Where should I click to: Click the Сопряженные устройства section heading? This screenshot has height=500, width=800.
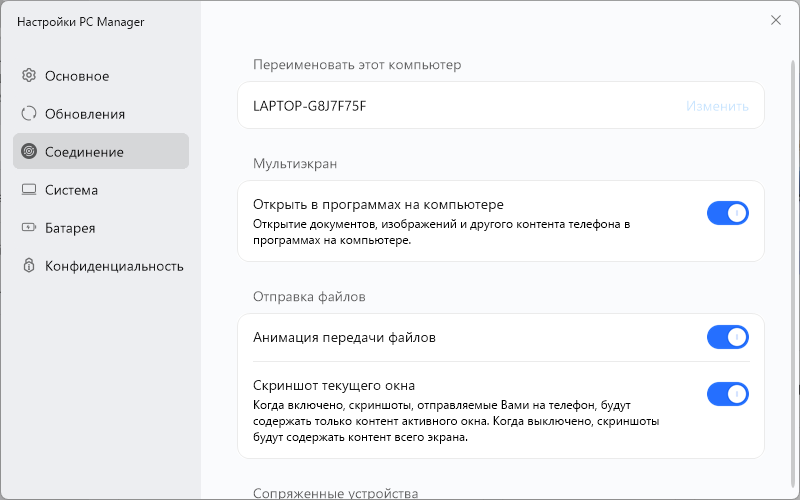(x=335, y=493)
